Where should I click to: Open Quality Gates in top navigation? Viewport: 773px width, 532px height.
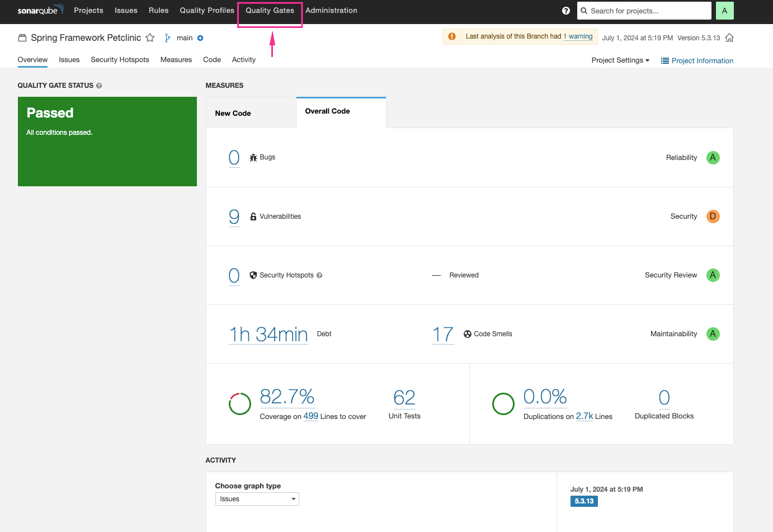click(x=270, y=11)
